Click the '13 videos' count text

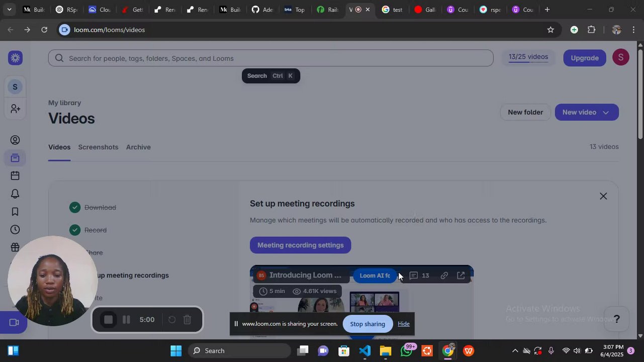[604, 147]
